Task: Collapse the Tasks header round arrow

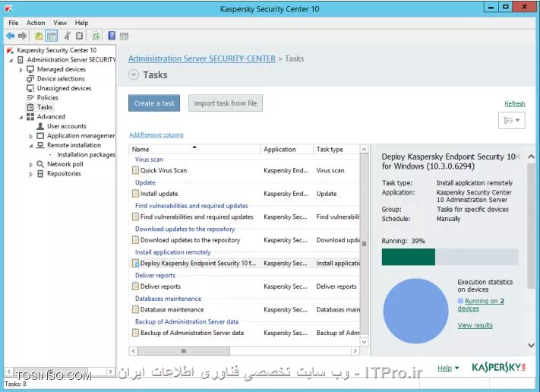Action: [134, 74]
